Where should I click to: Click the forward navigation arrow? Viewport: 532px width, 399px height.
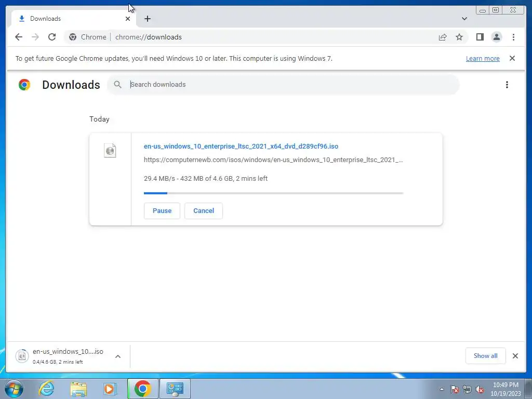tap(35, 37)
